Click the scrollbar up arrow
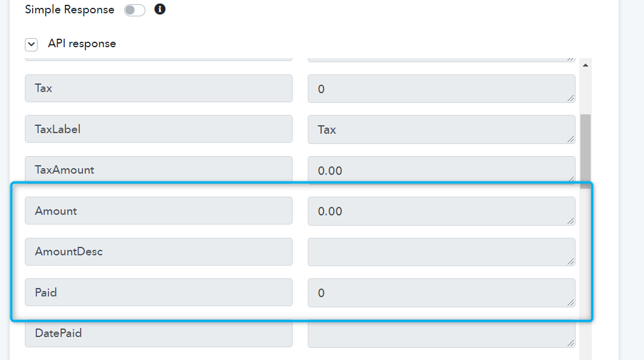The width and height of the screenshot is (644, 360). [585, 65]
